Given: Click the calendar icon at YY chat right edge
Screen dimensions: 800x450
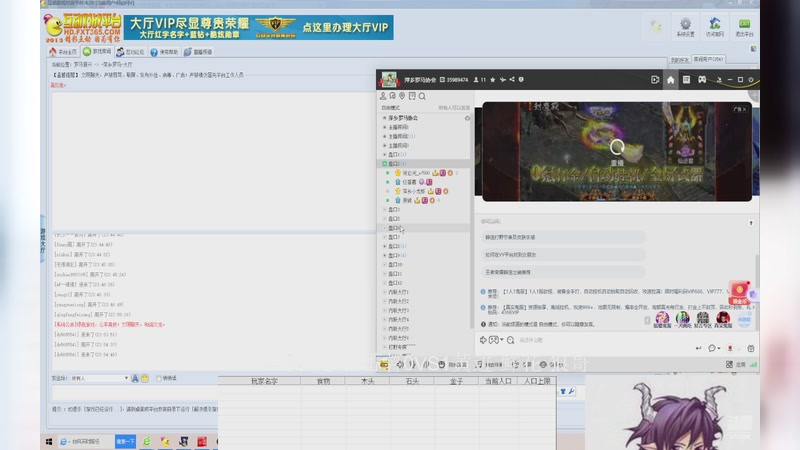Looking at the screenshot, I should click(751, 348).
